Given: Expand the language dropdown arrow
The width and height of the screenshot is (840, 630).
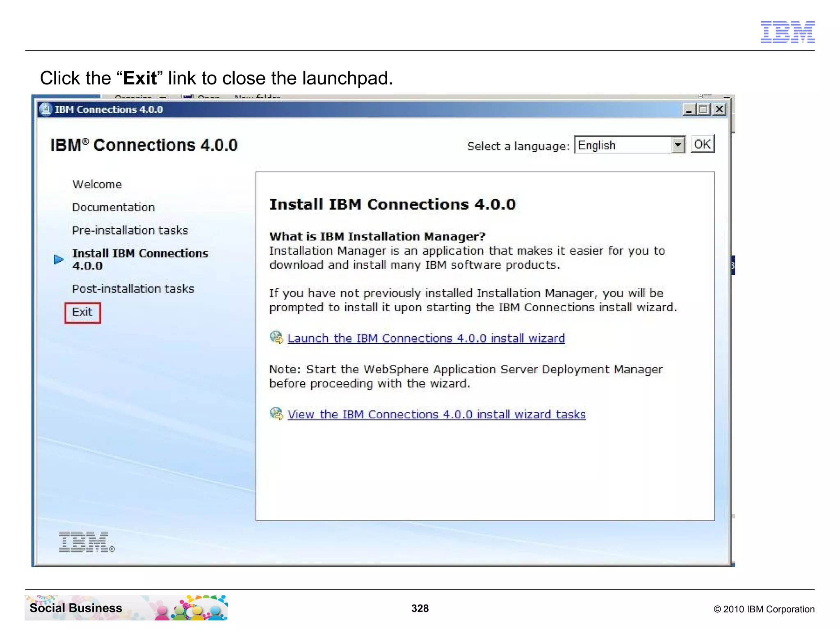Looking at the screenshot, I should coord(678,145).
